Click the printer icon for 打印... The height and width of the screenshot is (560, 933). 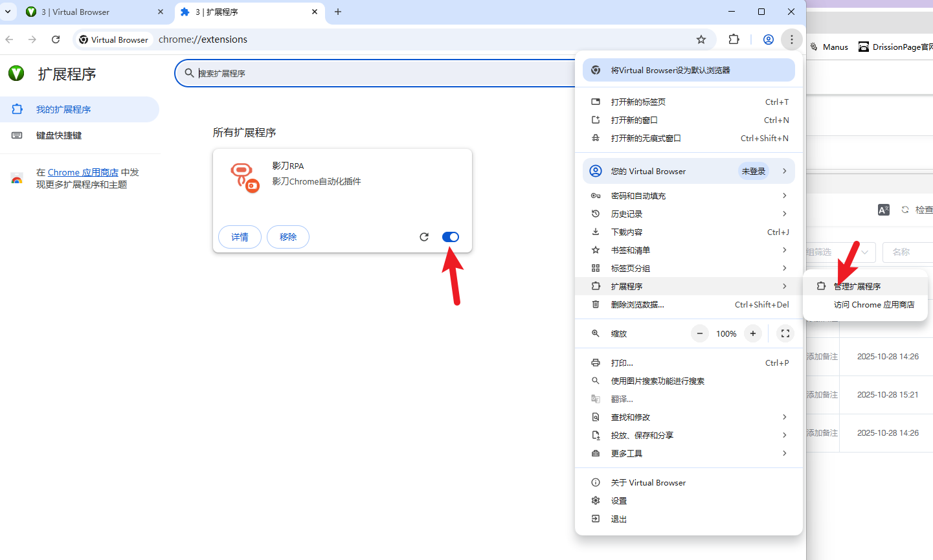[596, 363]
